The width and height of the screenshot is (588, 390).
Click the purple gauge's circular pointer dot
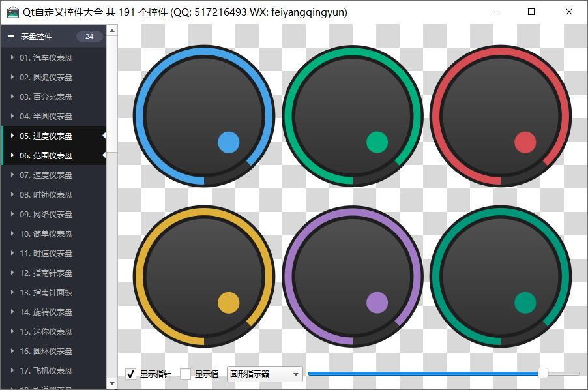pos(377,303)
